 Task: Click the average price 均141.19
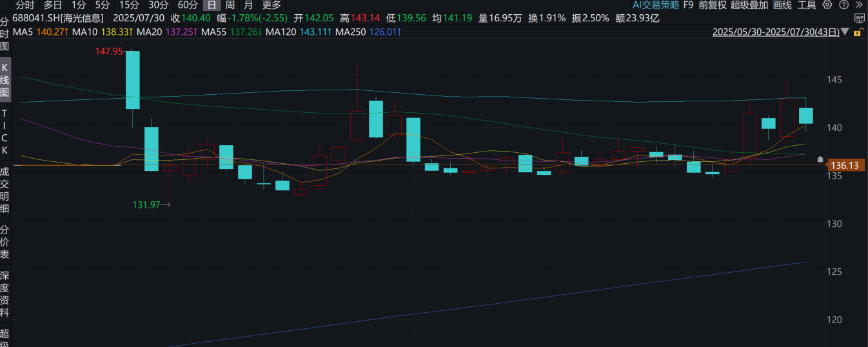(x=452, y=18)
